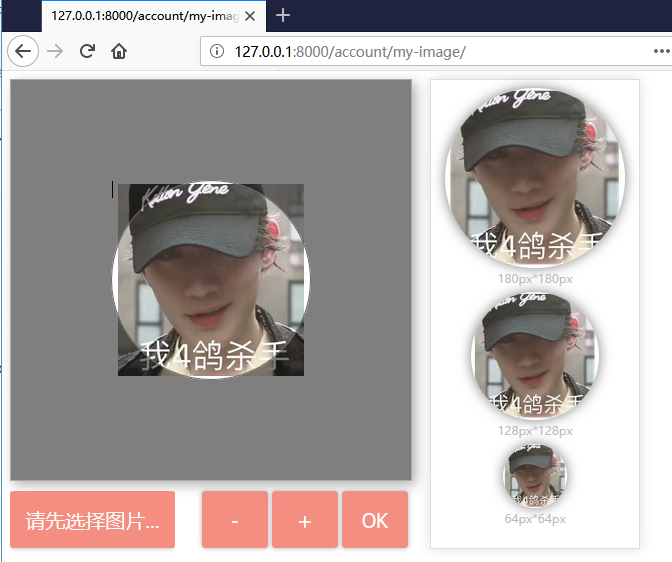Open a new tab with plus icon
Image resolution: width=672 pixels, height=562 pixels.
[283, 15]
